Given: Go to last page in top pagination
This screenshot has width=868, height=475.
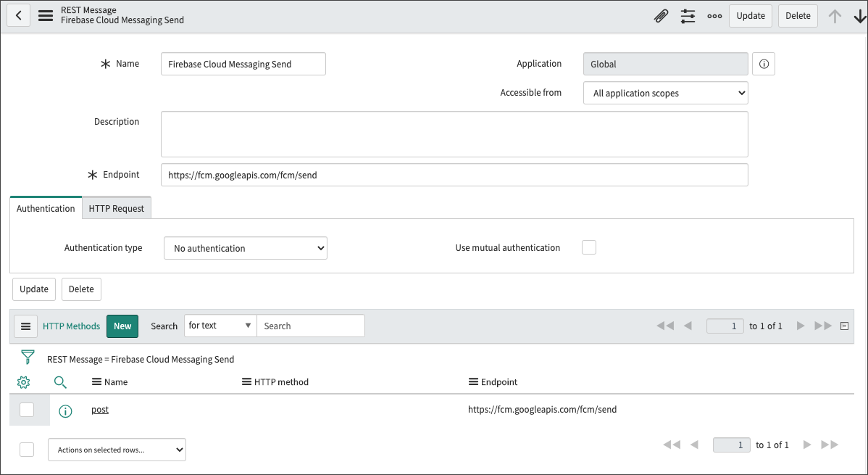Looking at the screenshot, I should coord(823,326).
